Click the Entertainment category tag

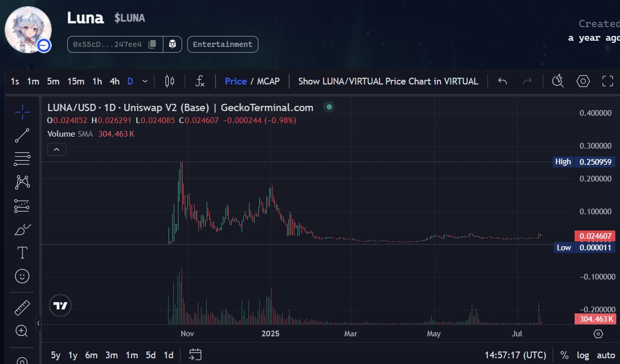tap(223, 44)
